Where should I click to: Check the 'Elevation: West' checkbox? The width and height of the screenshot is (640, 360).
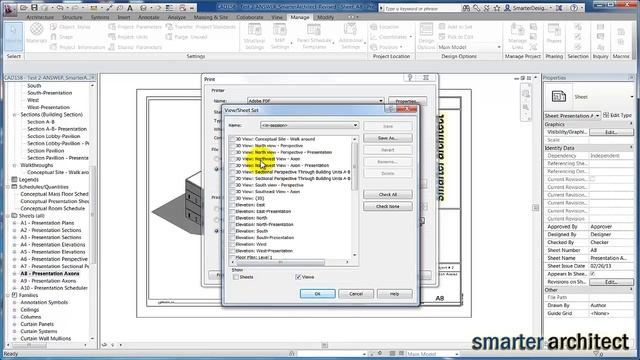click(x=232, y=244)
